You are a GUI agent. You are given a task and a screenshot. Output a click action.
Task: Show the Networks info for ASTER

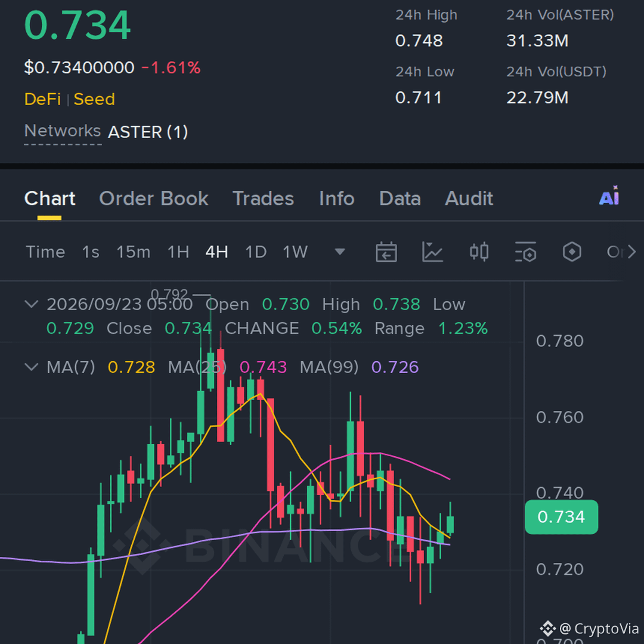(63, 131)
